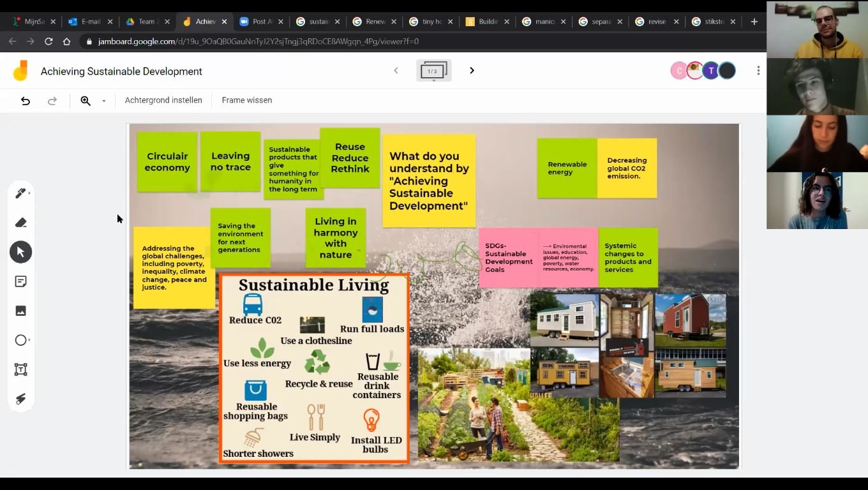Click the Add image tool
Screen dimensions: 868x490
[20, 311]
